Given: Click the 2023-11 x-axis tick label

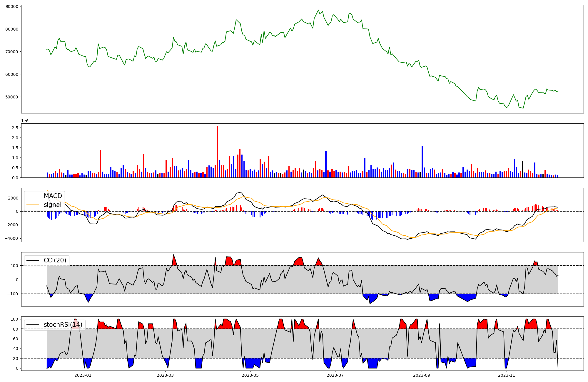Looking at the screenshot, I should [x=507, y=375].
